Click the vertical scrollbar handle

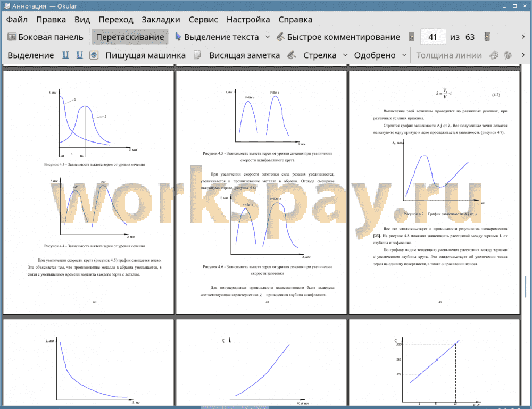click(x=526, y=287)
